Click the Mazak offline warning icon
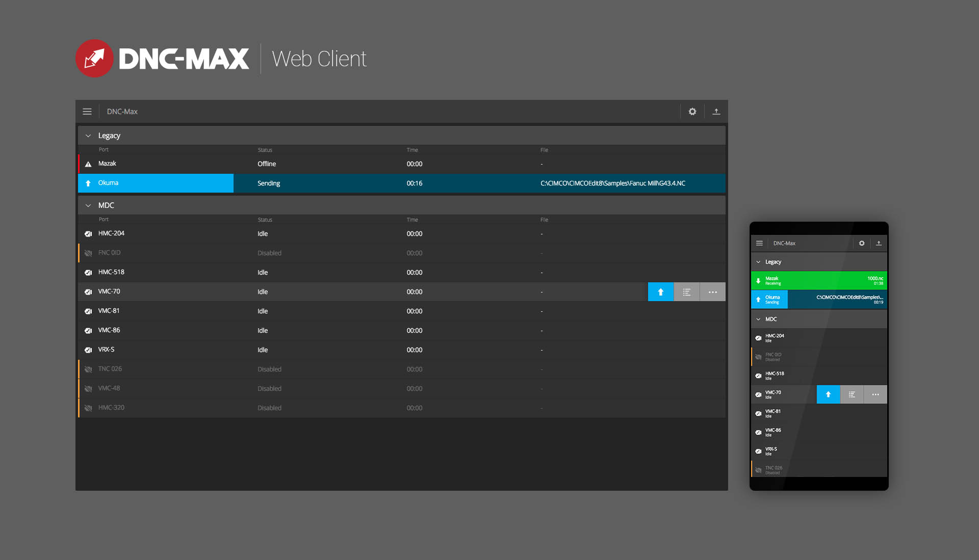This screenshot has width=979, height=560. pyautogui.click(x=88, y=164)
